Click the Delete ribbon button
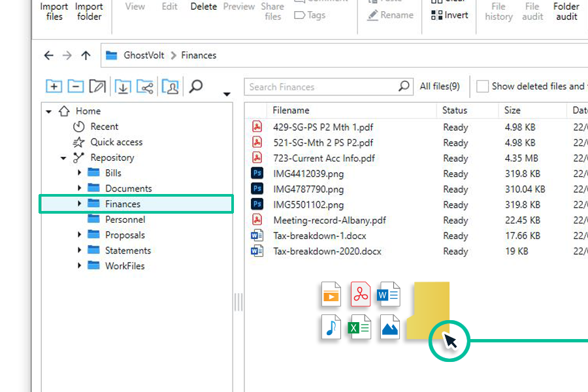 [204, 7]
